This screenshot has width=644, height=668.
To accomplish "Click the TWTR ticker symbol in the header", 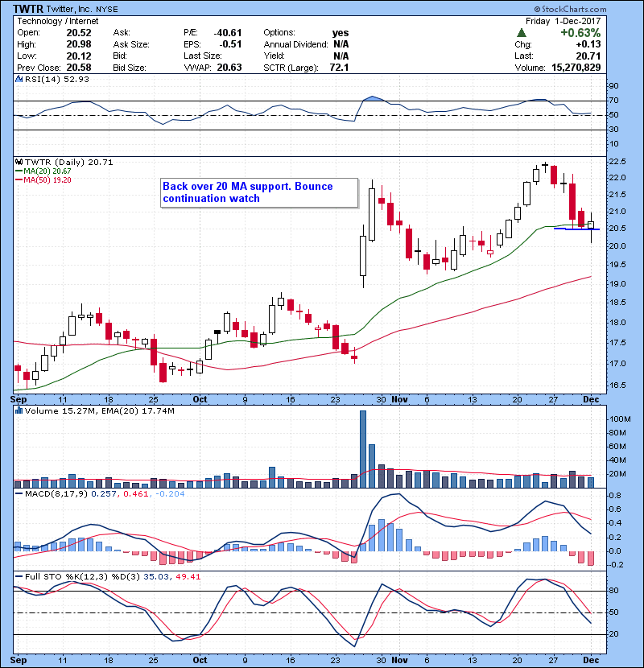I will tap(28, 9).
